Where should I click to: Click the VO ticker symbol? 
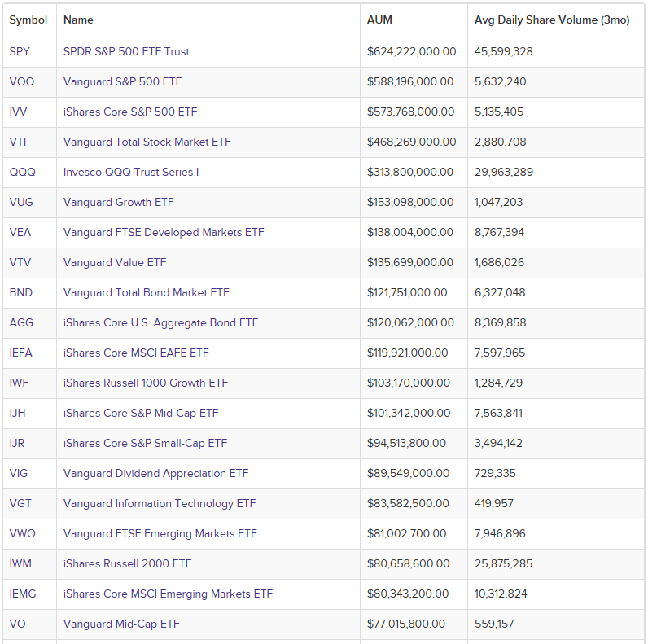click(x=17, y=625)
